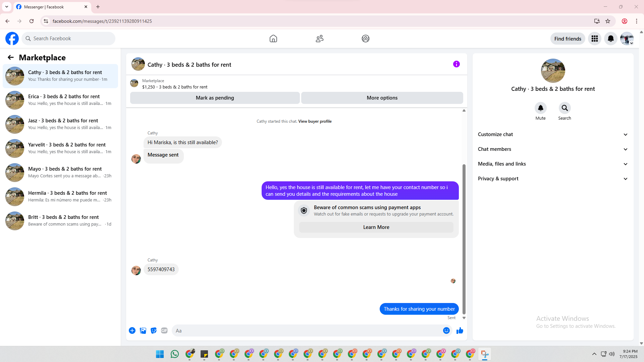This screenshot has width=644, height=362.
Task: Click More options button
Action: 382,98
